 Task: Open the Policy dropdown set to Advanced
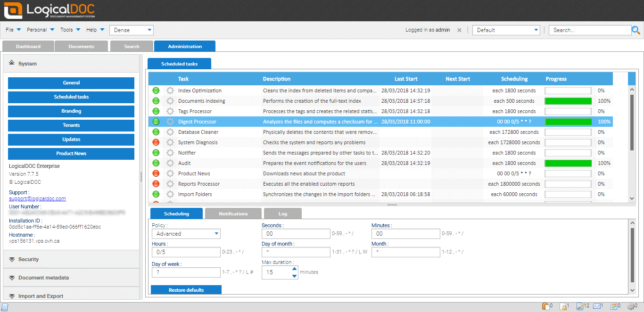click(186, 234)
